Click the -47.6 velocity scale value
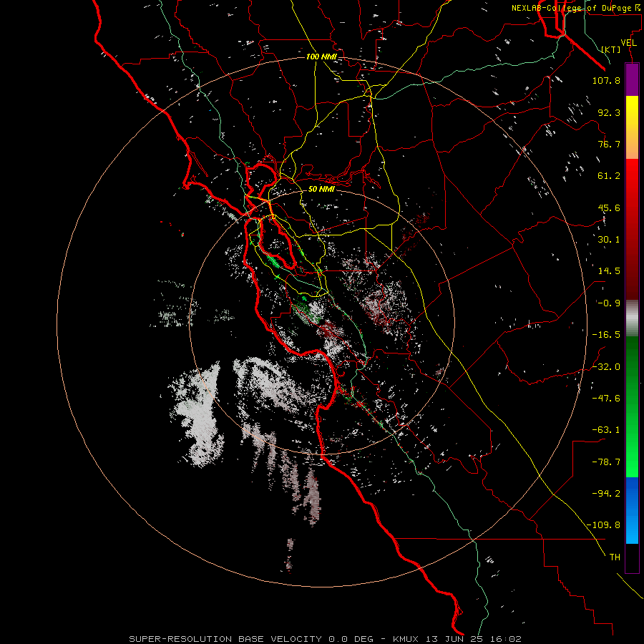Screen dimensions: 644x644 coord(606,399)
